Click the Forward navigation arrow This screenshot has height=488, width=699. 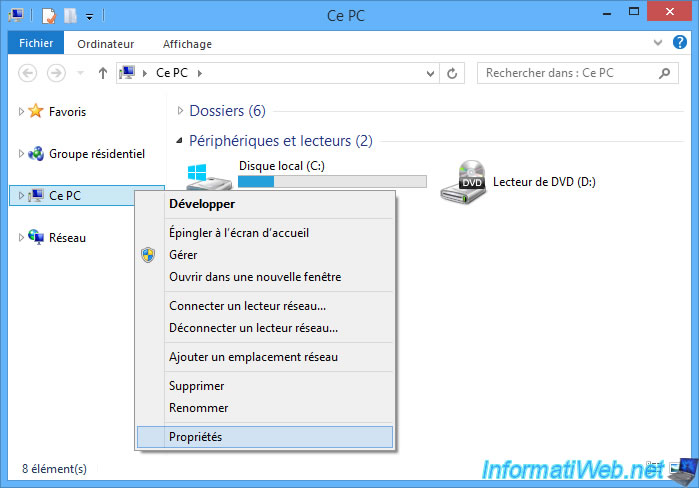[x=56, y=73]
